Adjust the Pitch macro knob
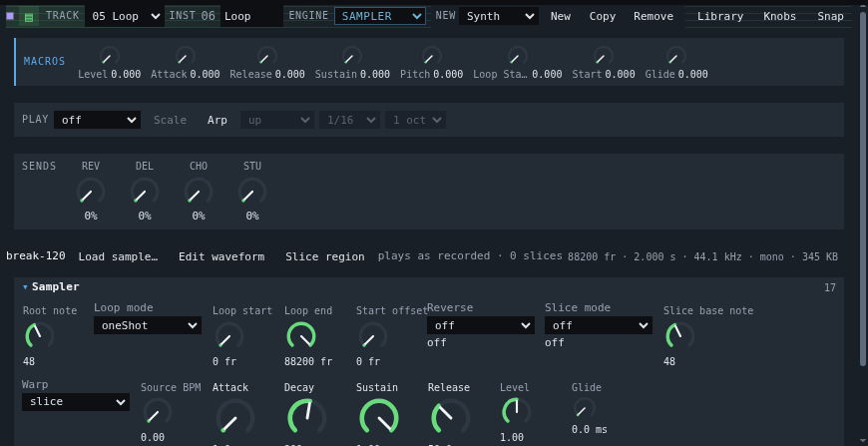868x446 pixels. [431, 57]
